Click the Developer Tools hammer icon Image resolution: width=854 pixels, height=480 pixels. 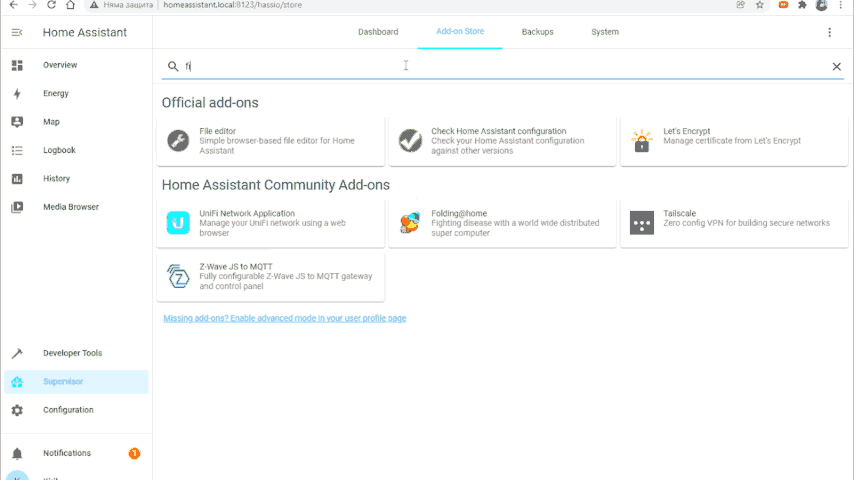[x=17, y=353]
